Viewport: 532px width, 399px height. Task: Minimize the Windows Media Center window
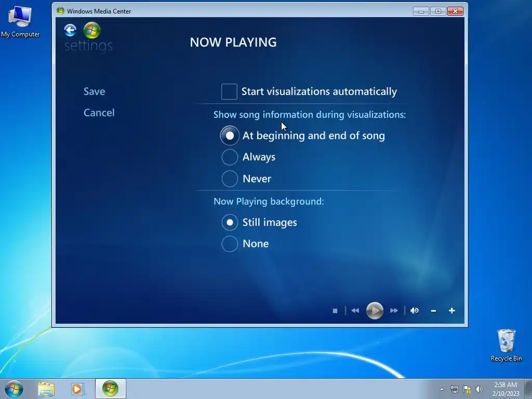click(421, 11)
